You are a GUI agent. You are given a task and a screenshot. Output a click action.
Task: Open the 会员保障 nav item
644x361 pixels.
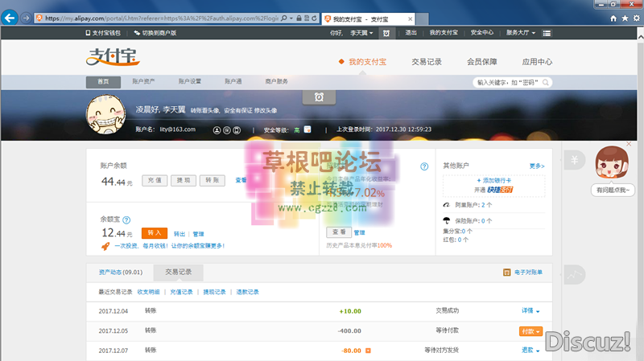pyautogui.click(x=481, y=62)
